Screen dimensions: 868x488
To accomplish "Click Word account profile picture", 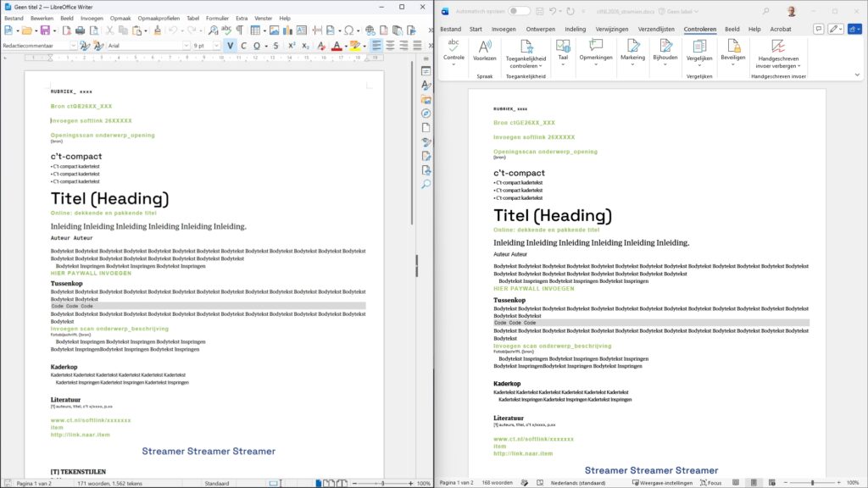I will coord(792,11).
